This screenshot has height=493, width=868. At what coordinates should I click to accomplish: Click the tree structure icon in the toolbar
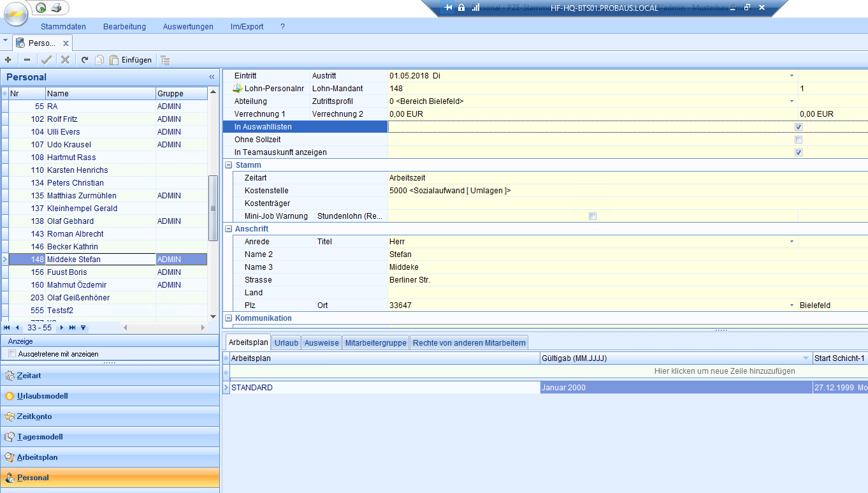[165, 60]
